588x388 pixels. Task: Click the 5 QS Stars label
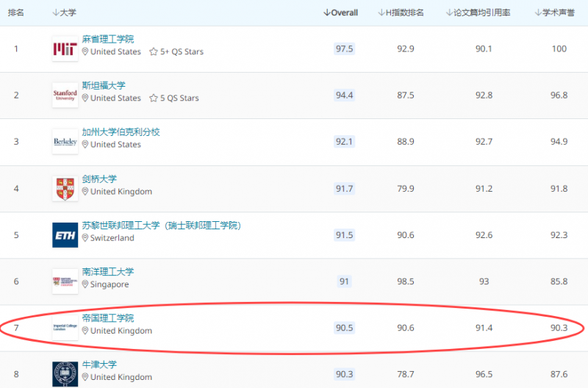tap(179, 98)
